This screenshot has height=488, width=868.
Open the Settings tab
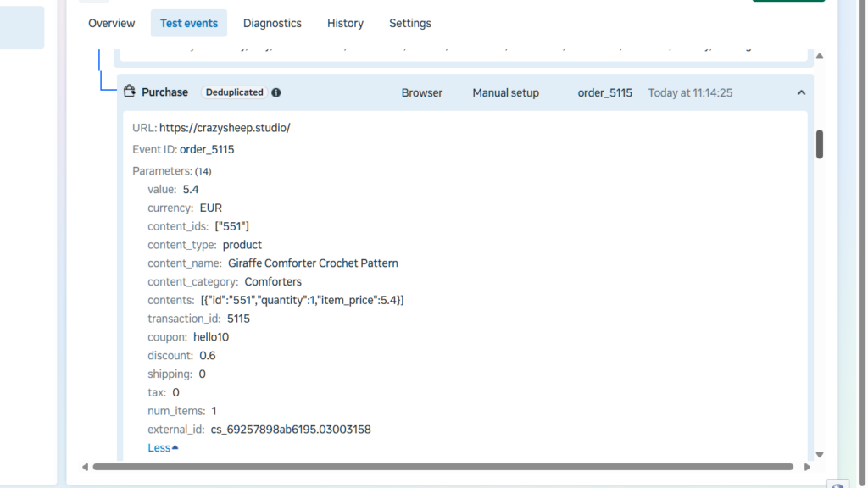[410, 24]
